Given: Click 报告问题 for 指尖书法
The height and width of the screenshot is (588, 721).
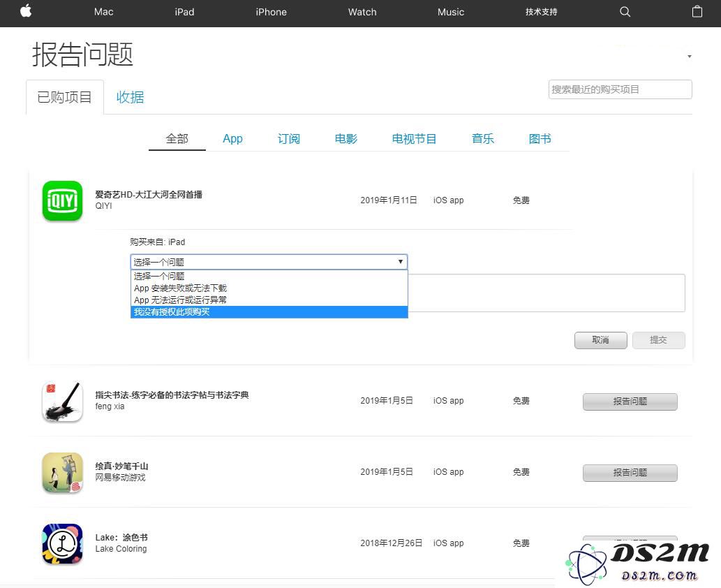Looking at the screenshot, I should point(630,402).
